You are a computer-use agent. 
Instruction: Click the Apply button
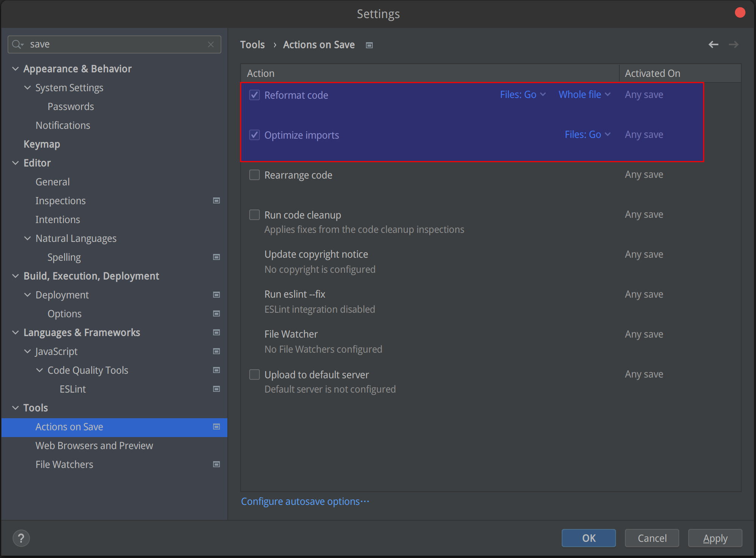point(715,538)
